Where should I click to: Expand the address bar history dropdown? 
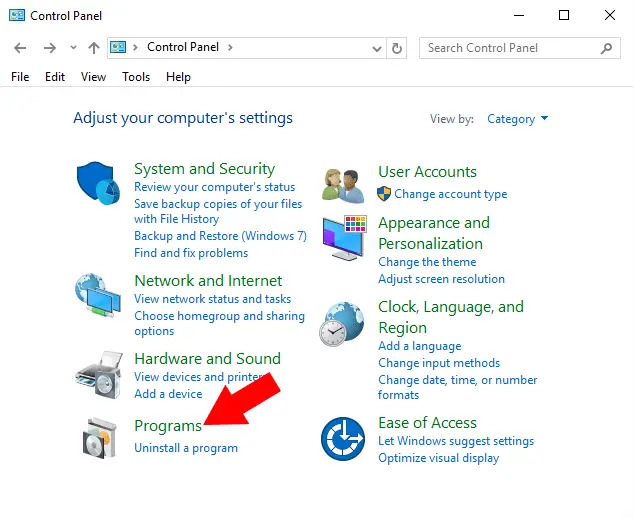tap(377, 49)
